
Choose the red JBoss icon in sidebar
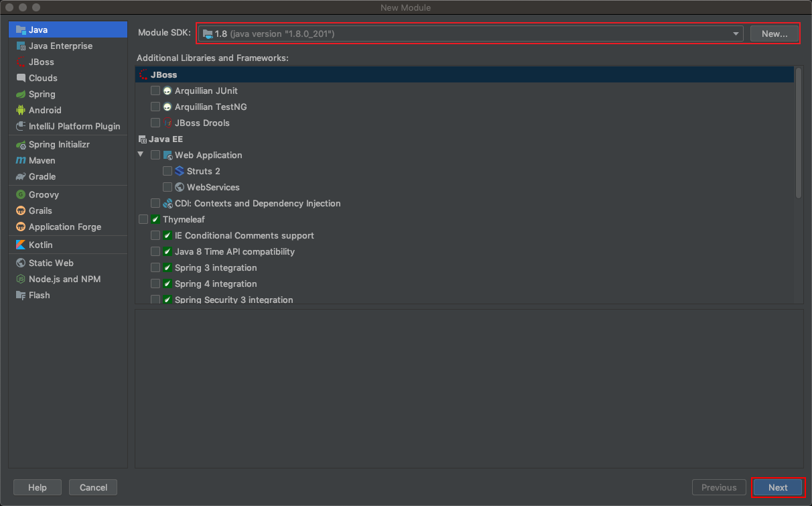21,62
